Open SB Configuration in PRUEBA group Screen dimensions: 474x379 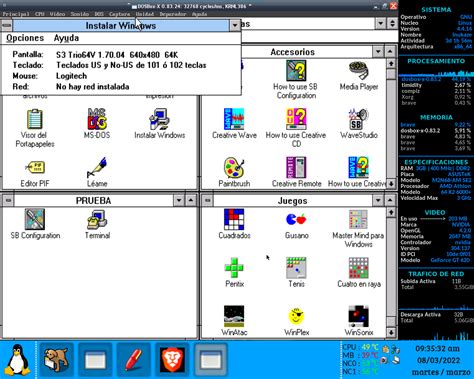pos(35,219)
